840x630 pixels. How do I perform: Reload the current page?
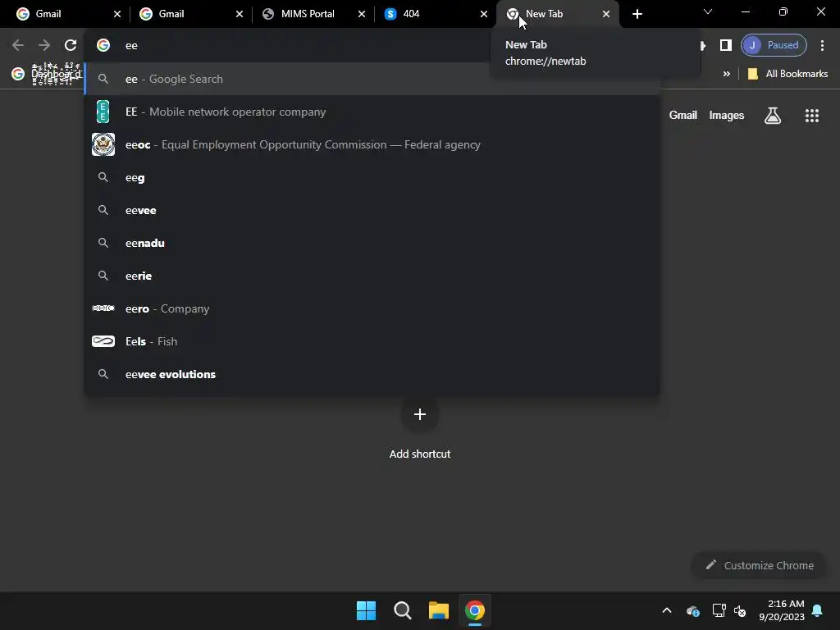[71, 45]
